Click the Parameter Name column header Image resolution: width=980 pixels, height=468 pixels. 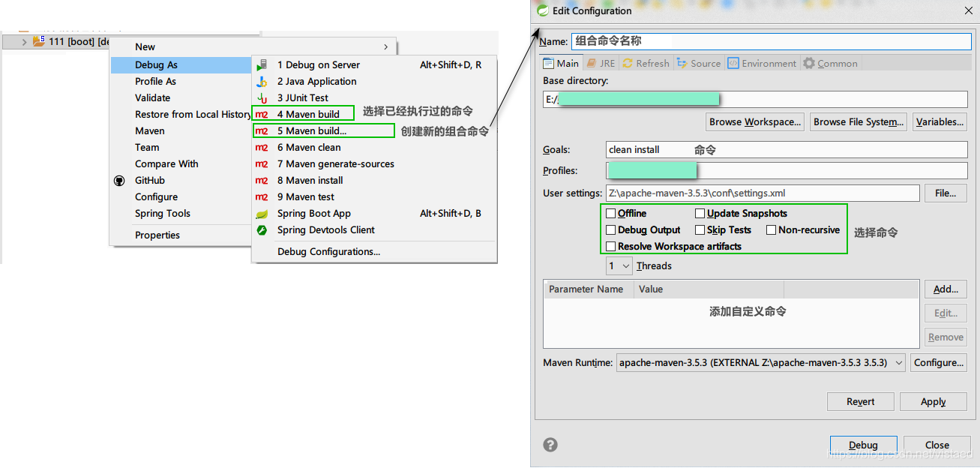pyautogui.click(x=589, y=289)
